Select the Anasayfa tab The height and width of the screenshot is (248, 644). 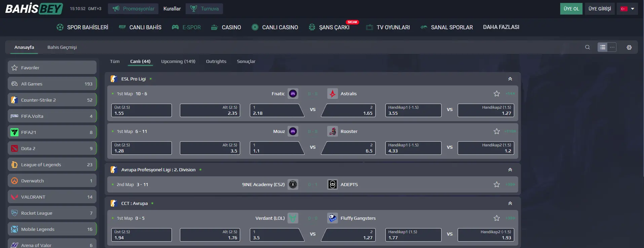(24, 47)
